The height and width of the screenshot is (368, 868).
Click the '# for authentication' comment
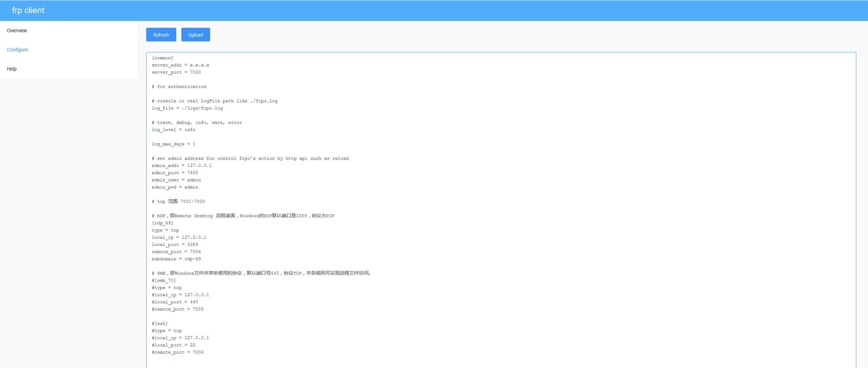pos(179,87)
